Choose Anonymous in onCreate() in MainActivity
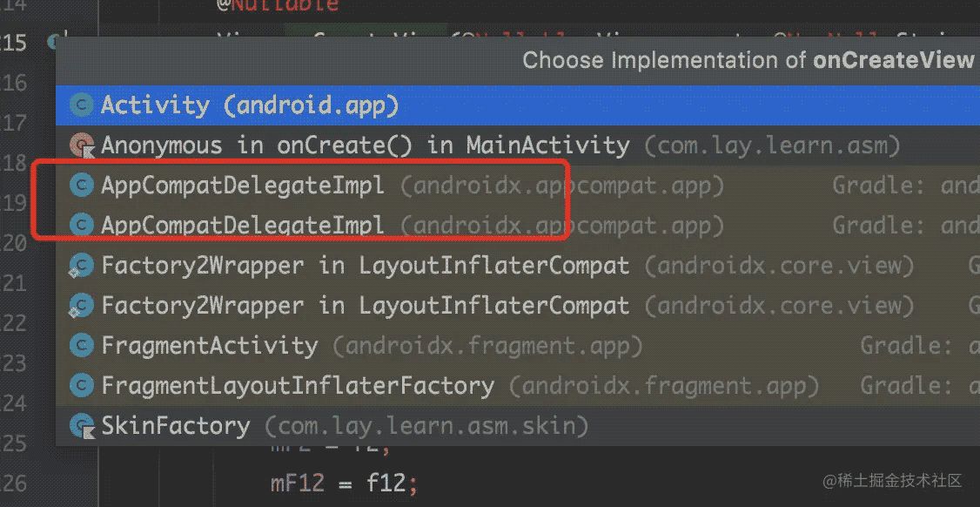 [x=365, y=145]
